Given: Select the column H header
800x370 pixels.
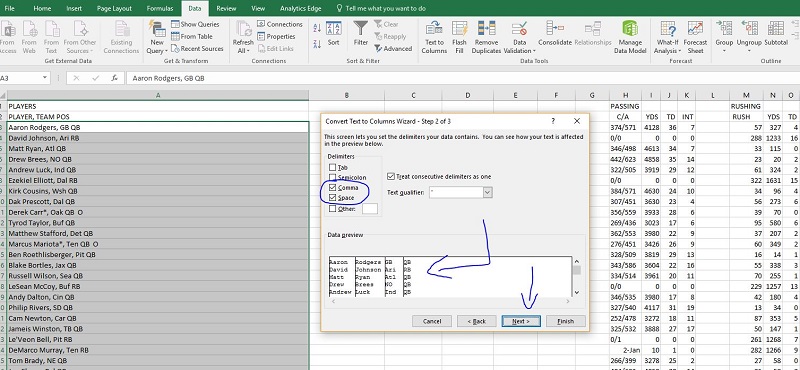Looking at the screenshot, I should coord(625,95).
